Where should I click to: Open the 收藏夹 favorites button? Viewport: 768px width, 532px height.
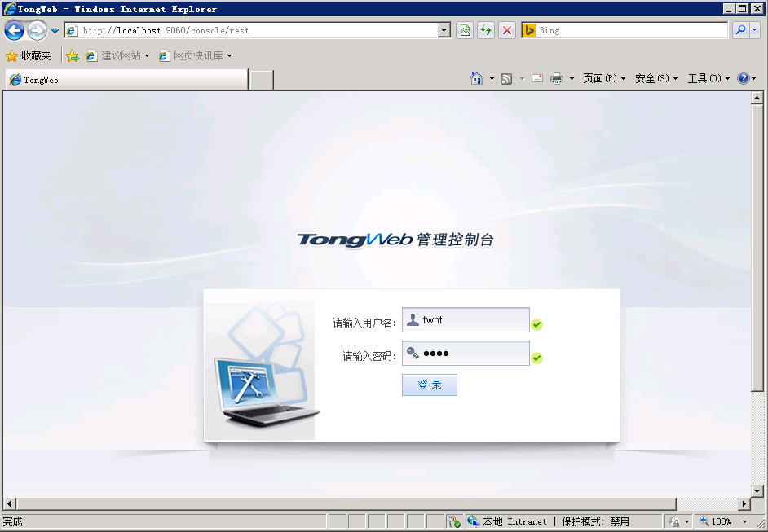point(29,55)
